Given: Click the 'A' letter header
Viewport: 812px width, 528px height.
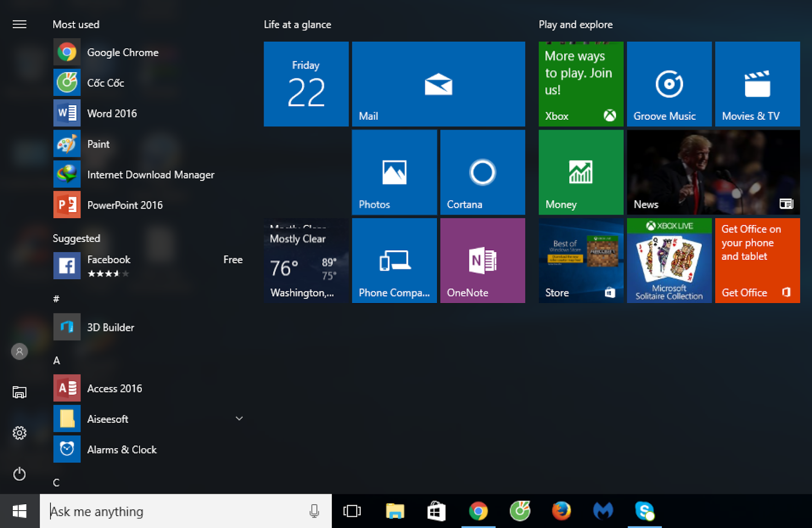Looking at the screenshot, I should click(x=56, y=360).
